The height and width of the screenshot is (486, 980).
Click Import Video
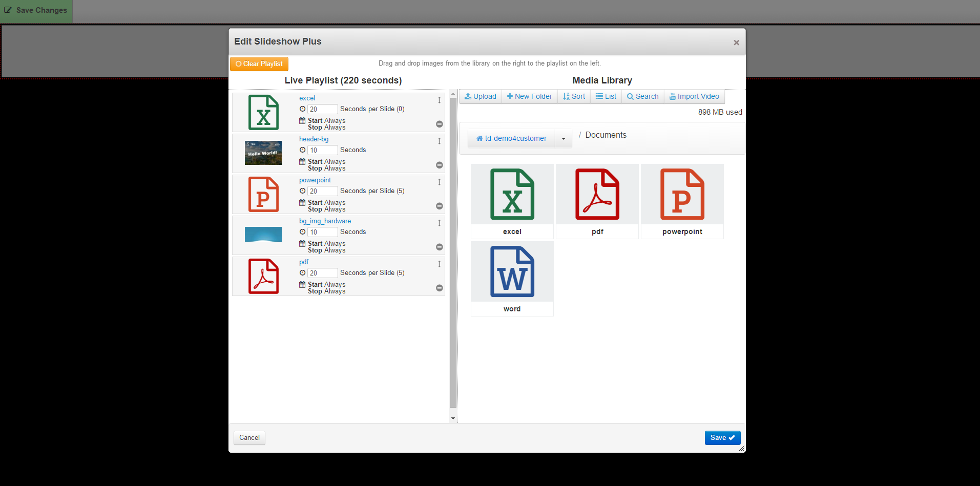click(694, 96)
